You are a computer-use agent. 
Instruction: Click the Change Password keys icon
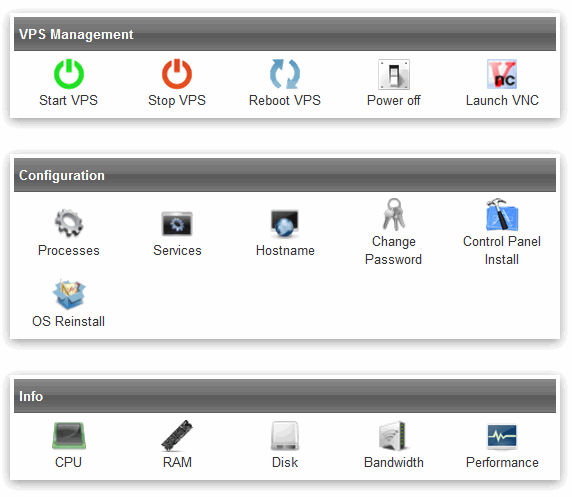click(394, 214)
